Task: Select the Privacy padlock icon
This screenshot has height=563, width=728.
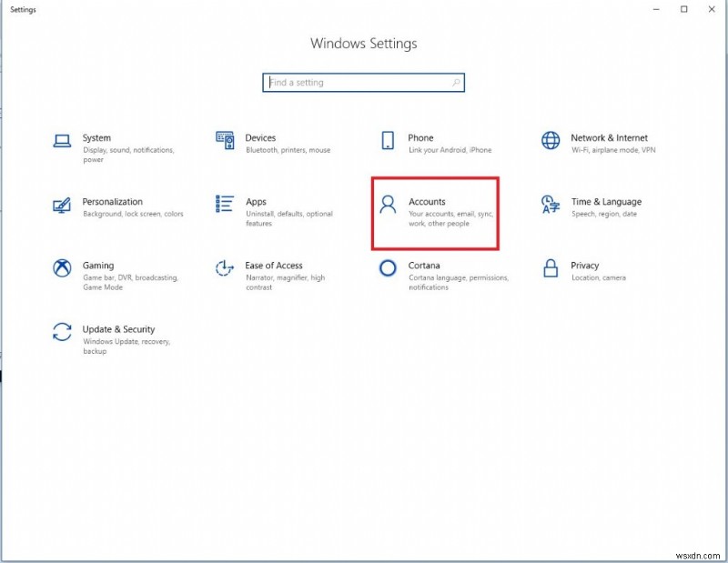Action: pos(551,267)
